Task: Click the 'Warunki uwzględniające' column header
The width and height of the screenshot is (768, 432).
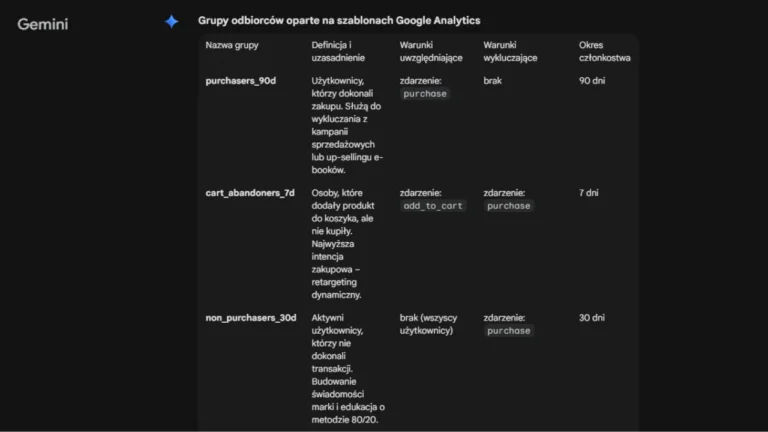Action: point(431,51)
